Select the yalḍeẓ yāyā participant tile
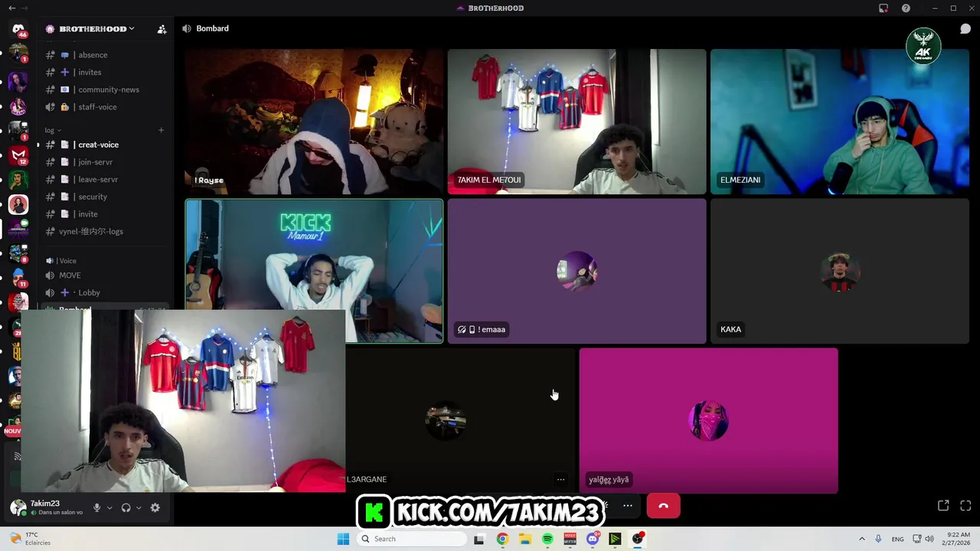Image resolution: width=980 pixels, height=551 pixels. click(x=708, y=421)
